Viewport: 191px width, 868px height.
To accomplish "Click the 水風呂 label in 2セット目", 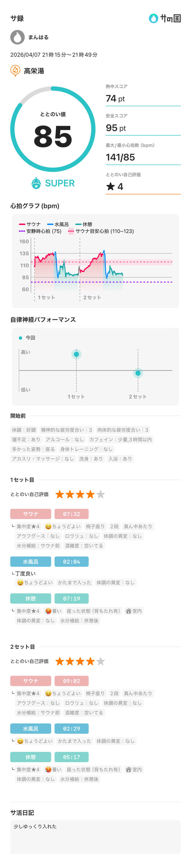I will 31,728.
